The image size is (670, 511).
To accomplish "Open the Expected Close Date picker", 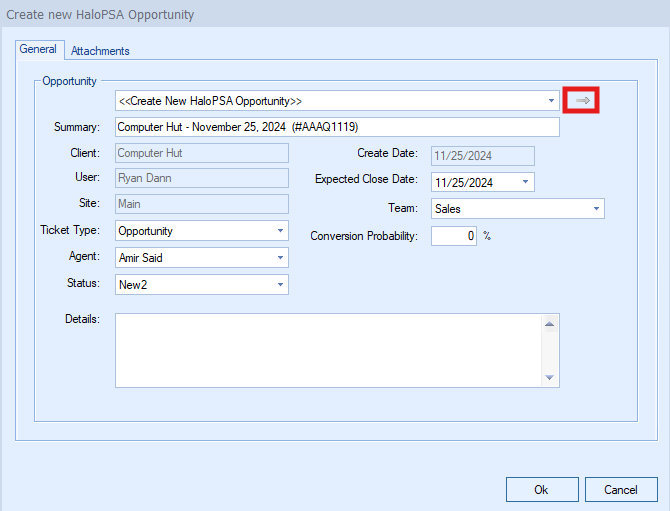I will [526, 183].
